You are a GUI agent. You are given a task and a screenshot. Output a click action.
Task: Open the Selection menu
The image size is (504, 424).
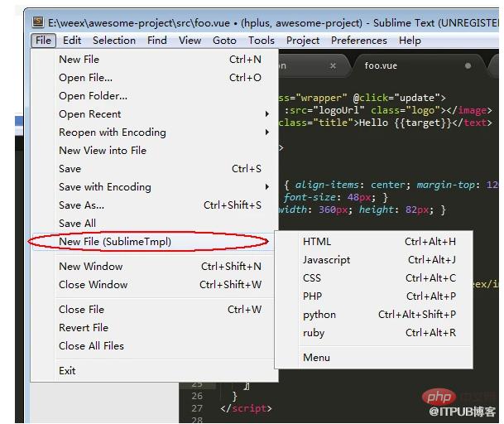coord(114,41)
